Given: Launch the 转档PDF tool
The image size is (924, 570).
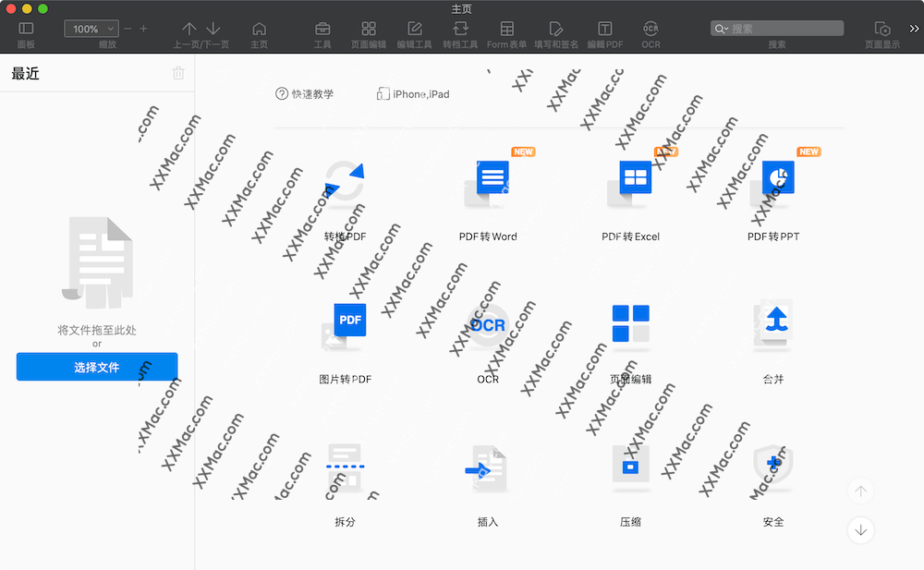Looking at the screenshot, I should 346,185.
